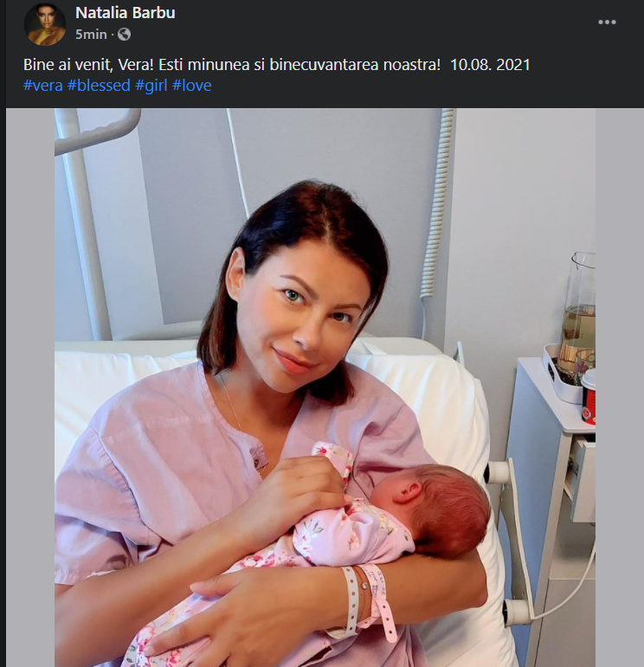Follow the #girl hashtag

click(x=151, y=86)
